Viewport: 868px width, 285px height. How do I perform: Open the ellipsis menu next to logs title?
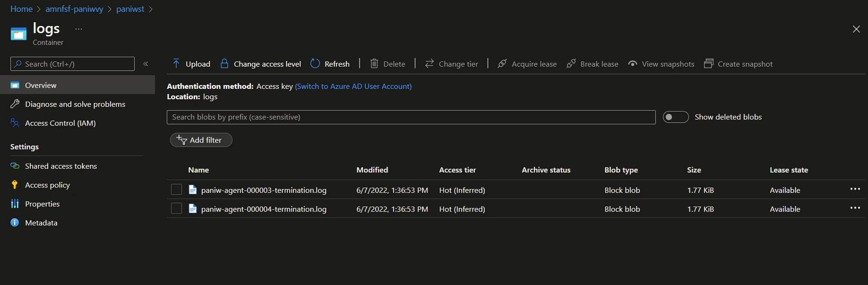78,29
